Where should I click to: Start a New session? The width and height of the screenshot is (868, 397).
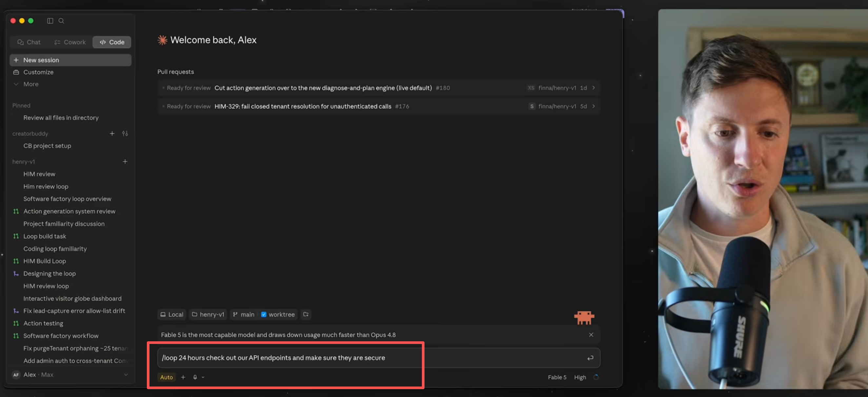point(70,60)
